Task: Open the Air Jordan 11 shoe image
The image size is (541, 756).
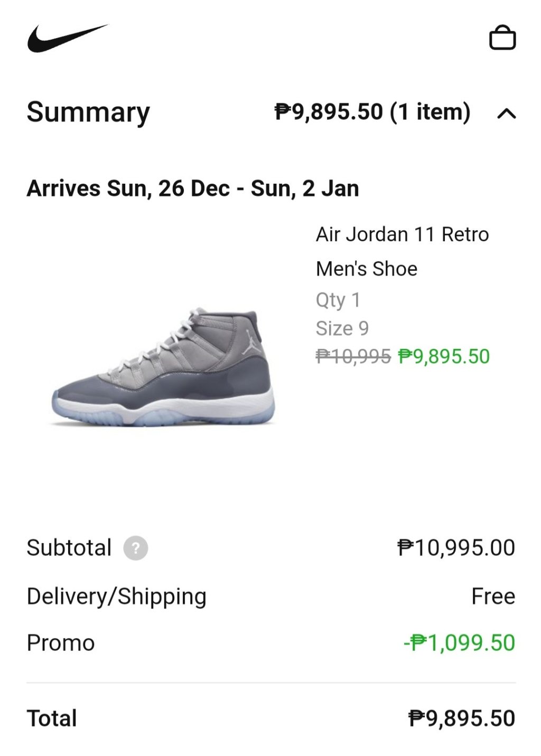Action: 163,367
